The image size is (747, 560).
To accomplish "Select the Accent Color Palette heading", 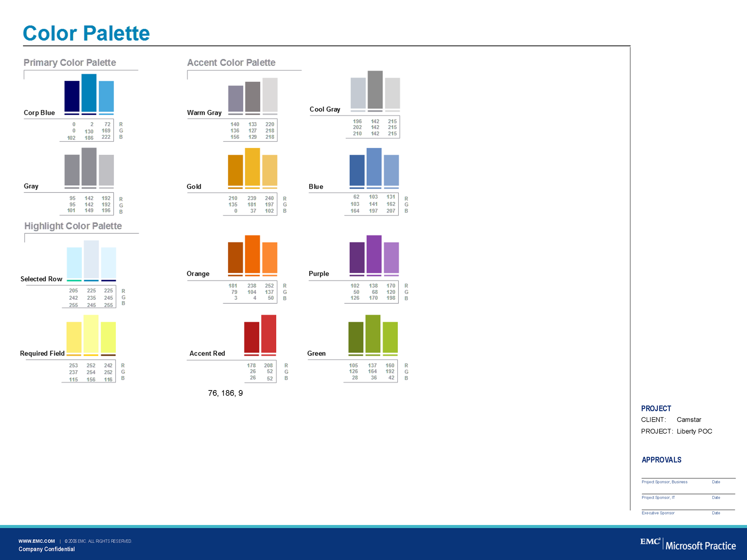I will 231,63.
